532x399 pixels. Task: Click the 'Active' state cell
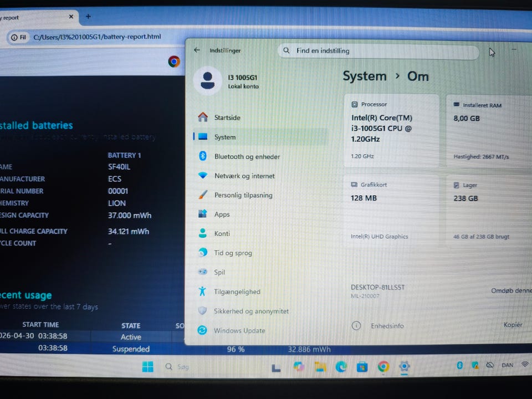(x=131, y=337)
